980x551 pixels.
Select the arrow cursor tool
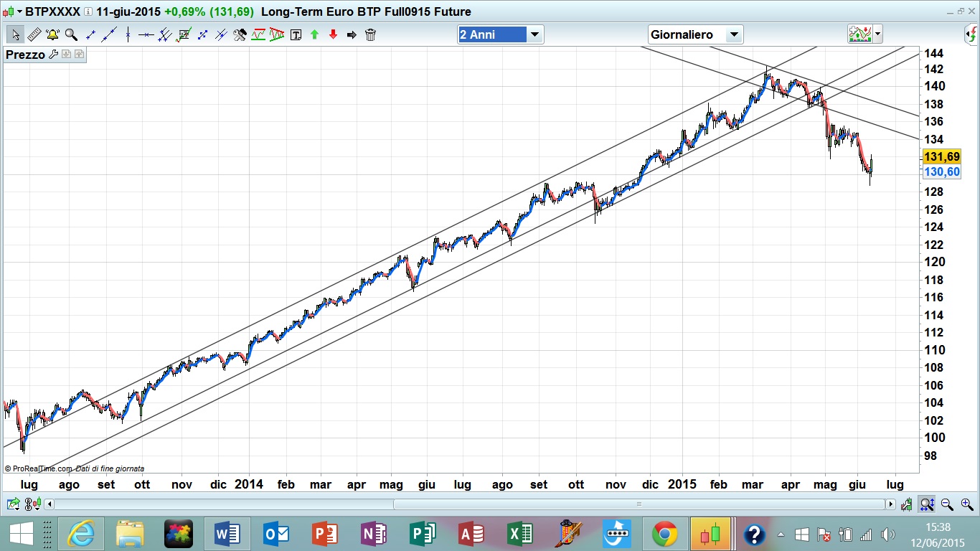[x=15, y=34]
